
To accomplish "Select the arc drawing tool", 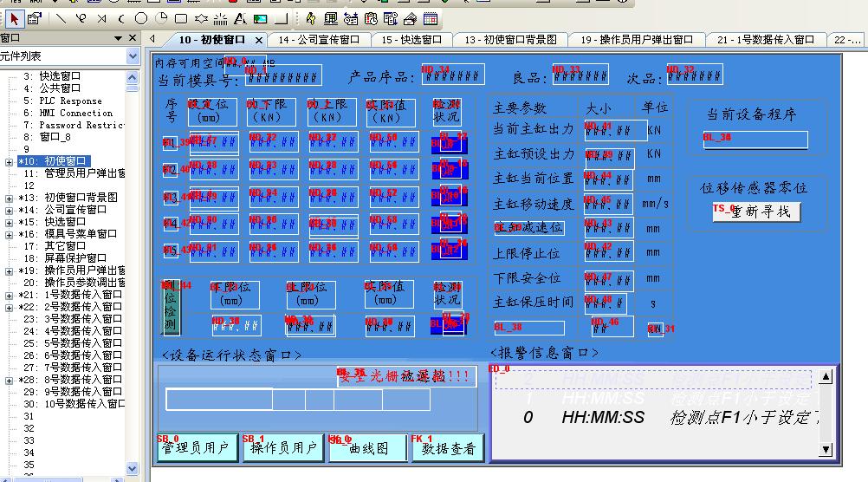I will tap(120, 18).
